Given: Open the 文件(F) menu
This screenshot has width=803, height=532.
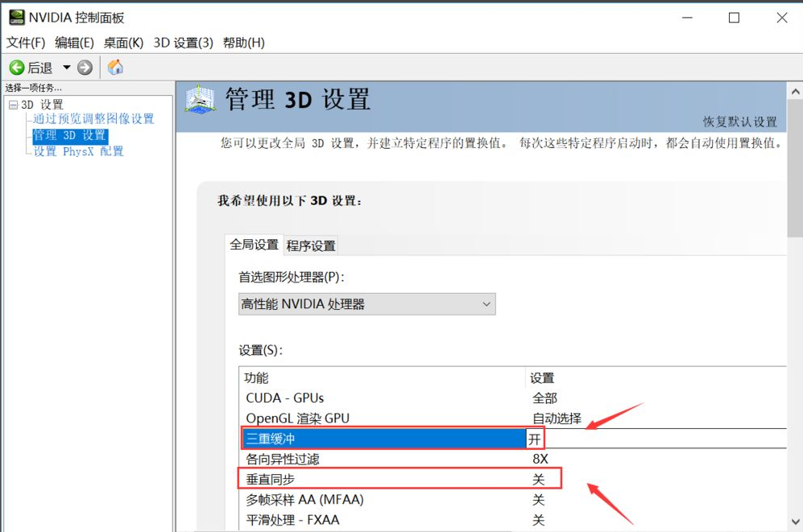Looking at the screenshot, I should tap(26, 43).
